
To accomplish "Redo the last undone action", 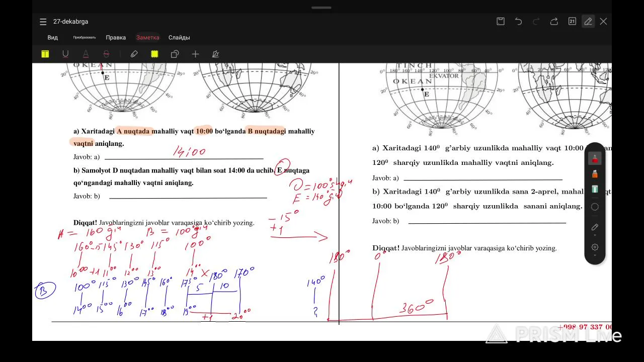I will [x=536, y=21].
